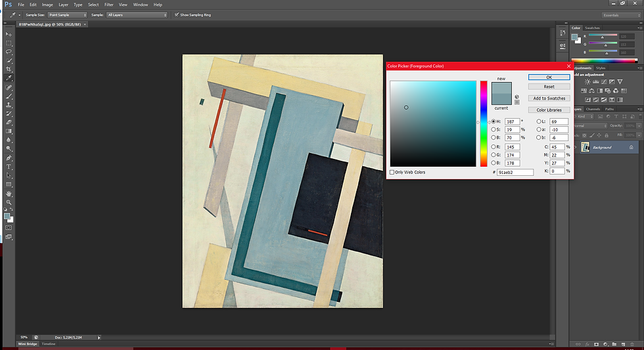Select the Brush tool

click(9, 96)
